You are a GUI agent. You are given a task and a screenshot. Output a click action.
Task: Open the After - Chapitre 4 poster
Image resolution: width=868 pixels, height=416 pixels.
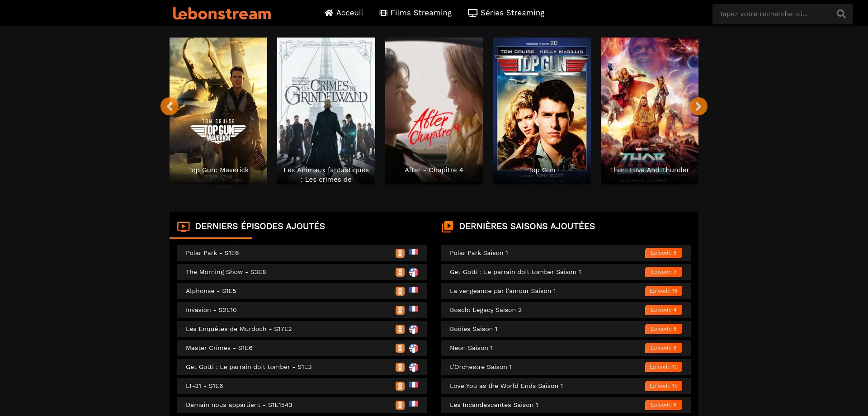pyautogui.click(x=434, y=111)
